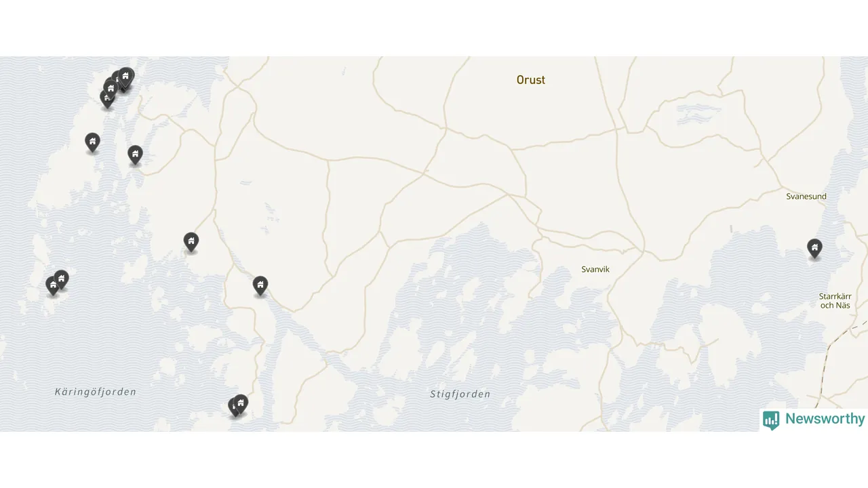Open the right house marker of the western island pair
Image resolution: width=868 pixels, height=488 pixels.
[61, 280]
